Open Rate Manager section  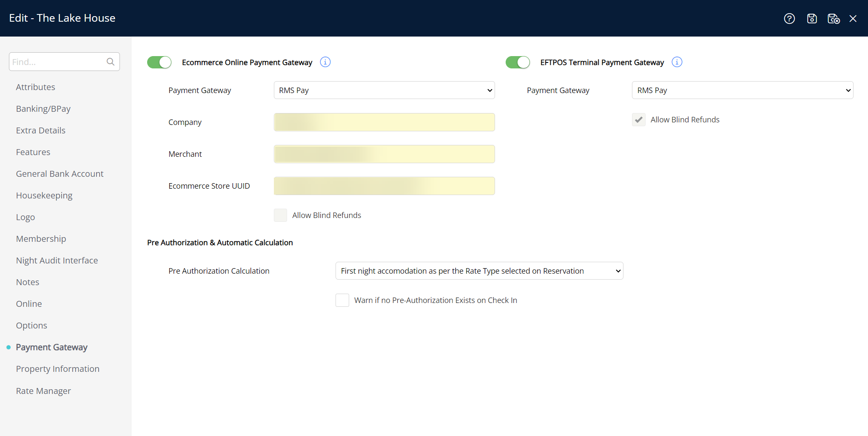43,391
